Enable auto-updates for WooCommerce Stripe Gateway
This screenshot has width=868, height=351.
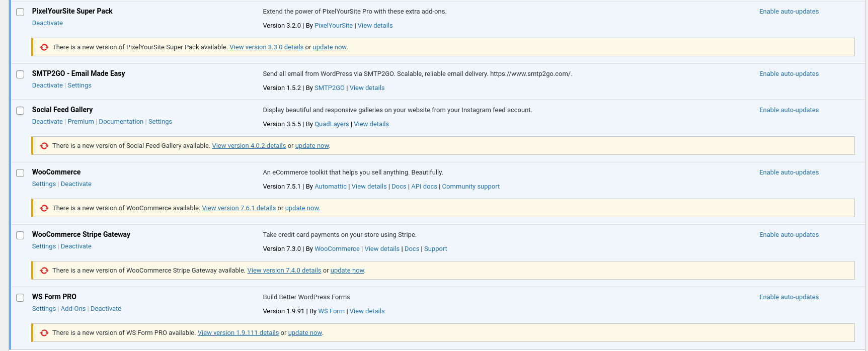click(788, 235)
